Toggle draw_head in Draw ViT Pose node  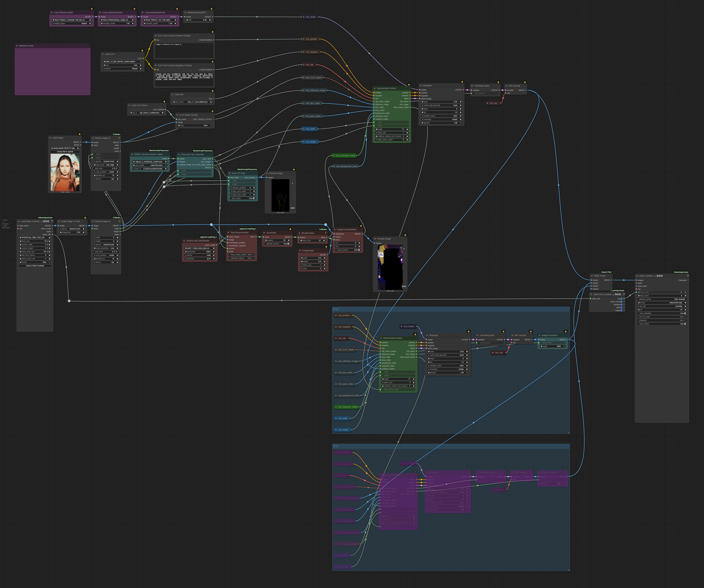point(253,198)
